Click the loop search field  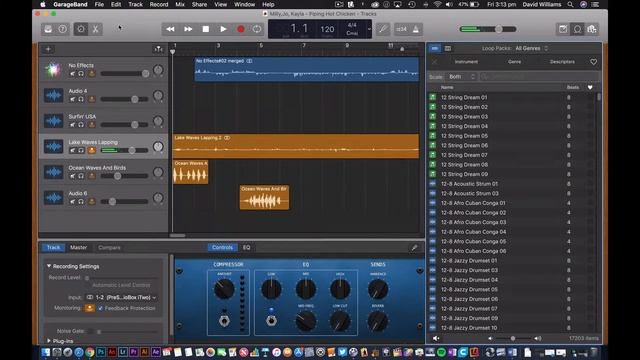click(539, 77)
